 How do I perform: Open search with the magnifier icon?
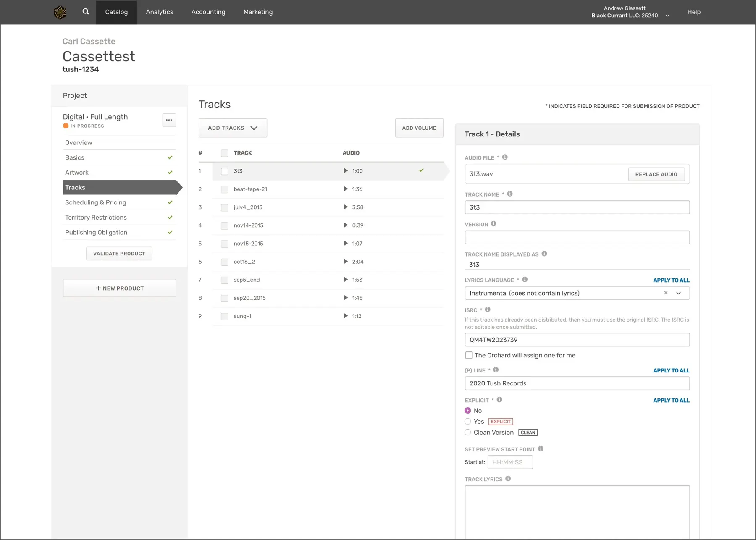pos(86,12)
